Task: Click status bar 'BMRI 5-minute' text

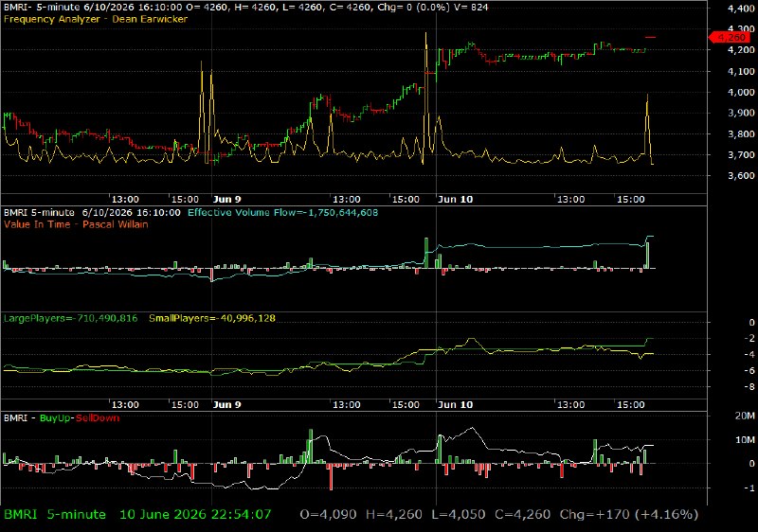Action: coord(55,515)
